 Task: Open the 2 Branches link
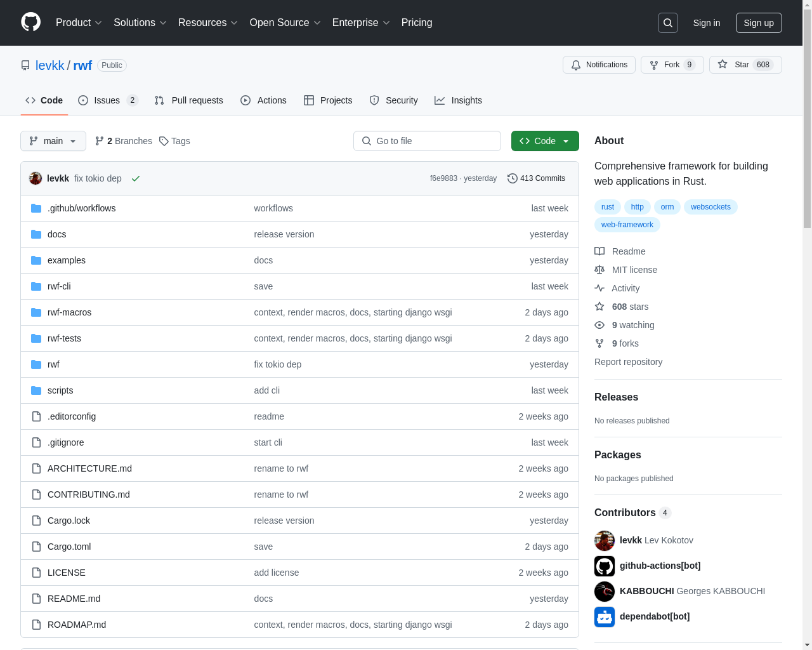coord(124,141)
